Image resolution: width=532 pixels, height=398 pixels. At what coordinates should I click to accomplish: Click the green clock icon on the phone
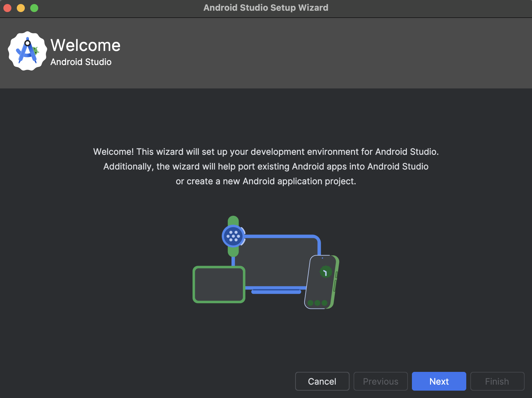click(x=326, y=272)
